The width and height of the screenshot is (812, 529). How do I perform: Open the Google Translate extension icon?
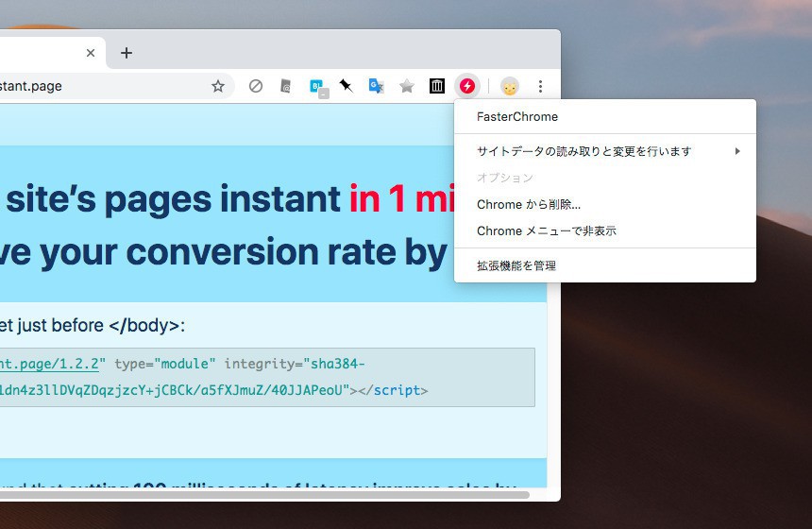pos(376,86)
